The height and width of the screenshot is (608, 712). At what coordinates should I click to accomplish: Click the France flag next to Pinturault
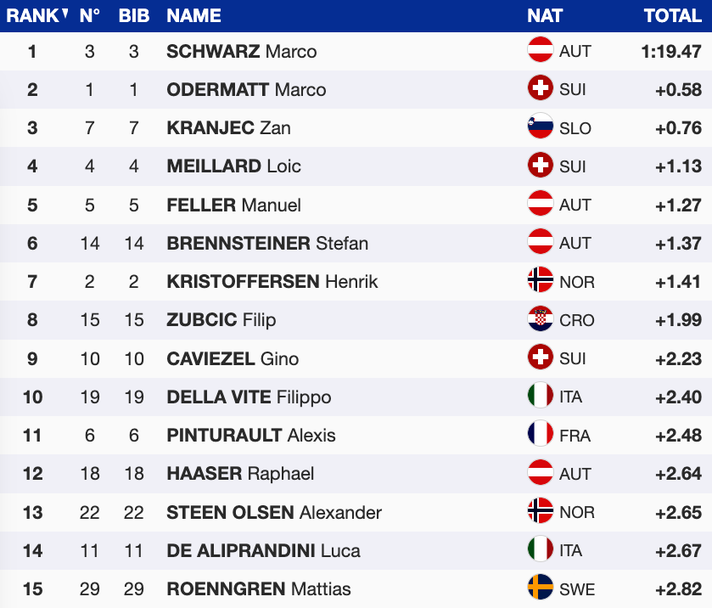click(540, 435)
